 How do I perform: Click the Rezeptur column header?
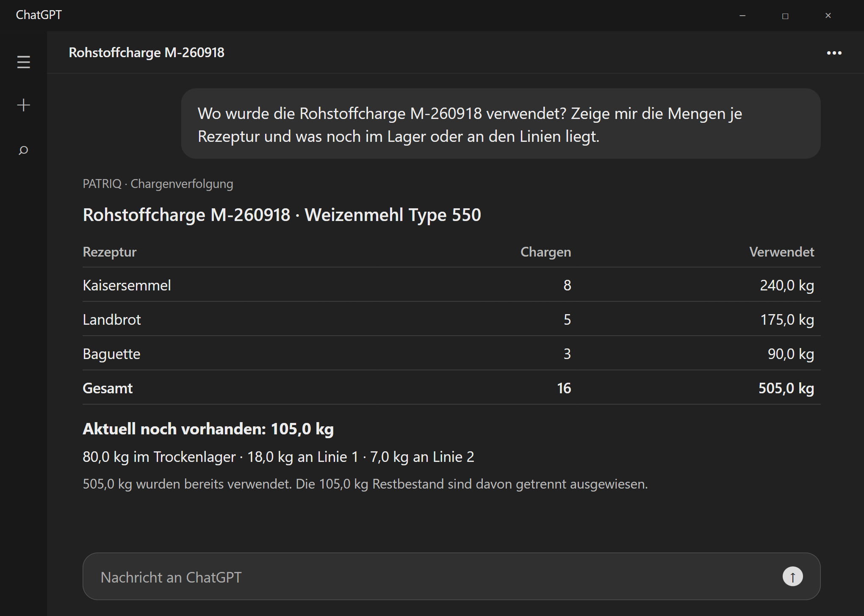(109, 252)
